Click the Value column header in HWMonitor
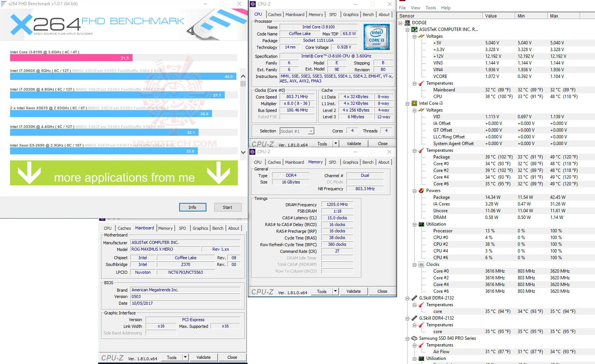The height and width of the screenshot is (364, 595). pos(499,16)
